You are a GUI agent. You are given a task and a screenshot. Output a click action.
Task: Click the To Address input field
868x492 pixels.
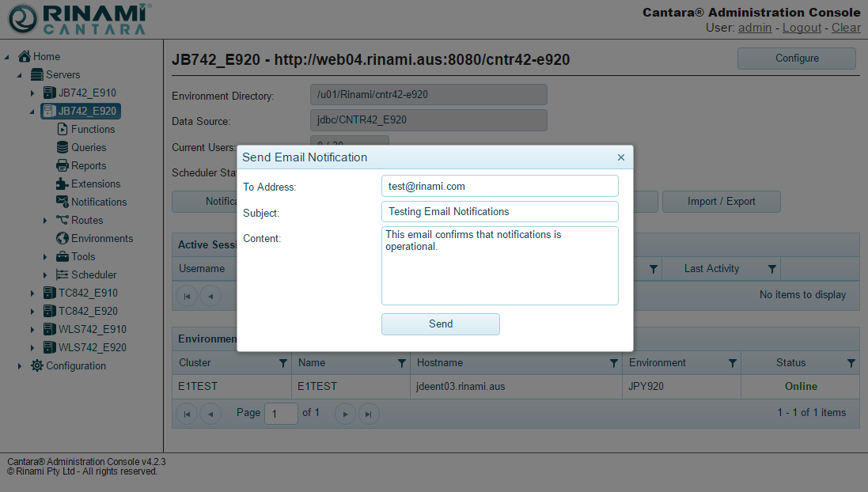(x=499, y=186)
